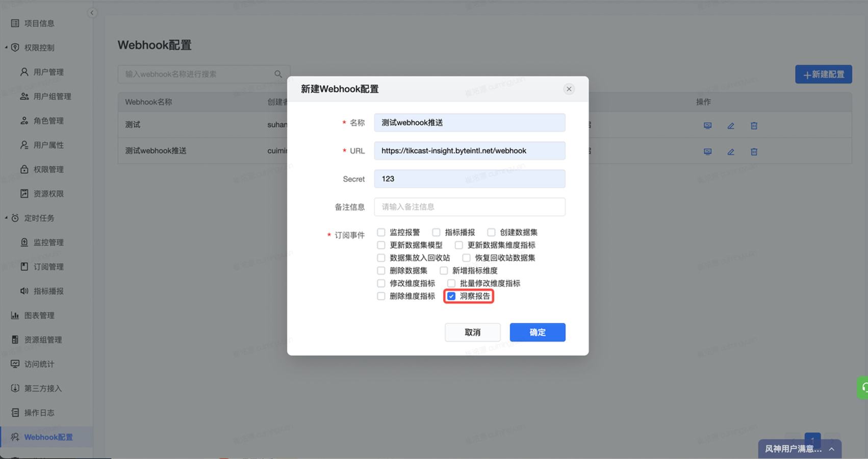Check the 更新数据集维度指标 checkbox
The image size is (868, 459).
(459, 245)
